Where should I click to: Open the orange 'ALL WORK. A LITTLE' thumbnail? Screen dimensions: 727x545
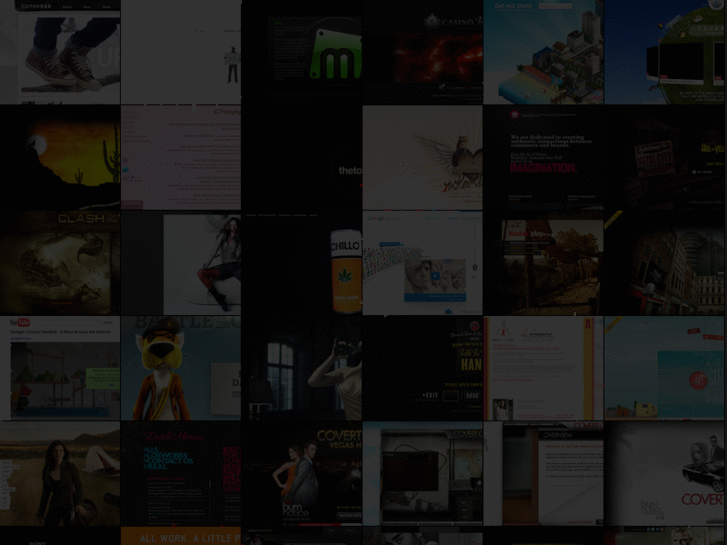coord(181,536)
